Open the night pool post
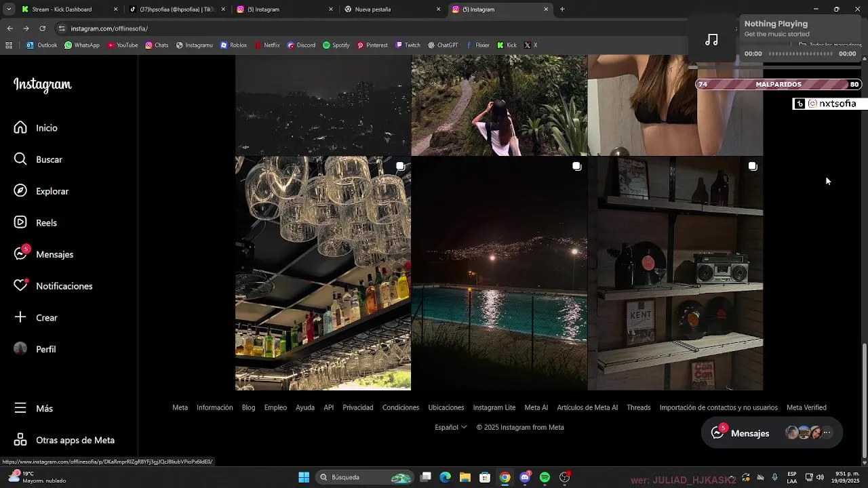868x488 pixels. [x=499, y=273]
